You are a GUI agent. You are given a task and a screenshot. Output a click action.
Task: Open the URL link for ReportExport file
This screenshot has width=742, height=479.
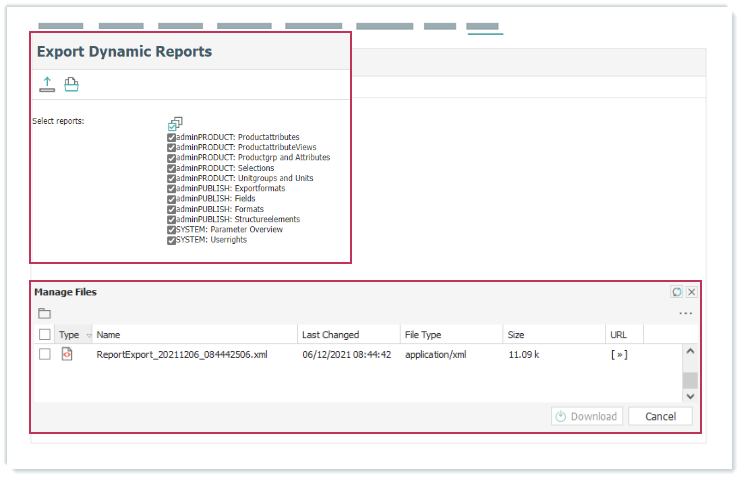pyautogui.click(x=619, y=354)
